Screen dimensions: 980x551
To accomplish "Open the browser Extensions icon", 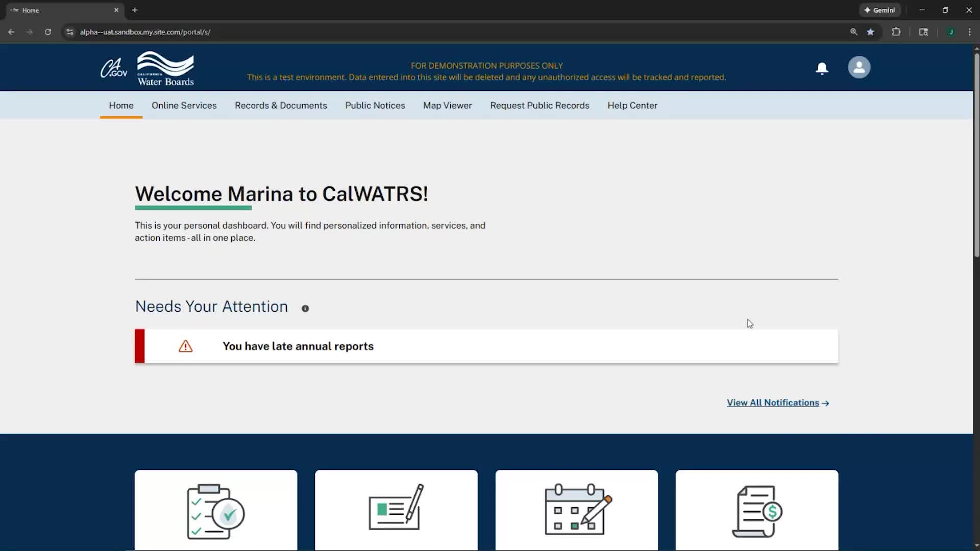I will [x=896, y=32].
